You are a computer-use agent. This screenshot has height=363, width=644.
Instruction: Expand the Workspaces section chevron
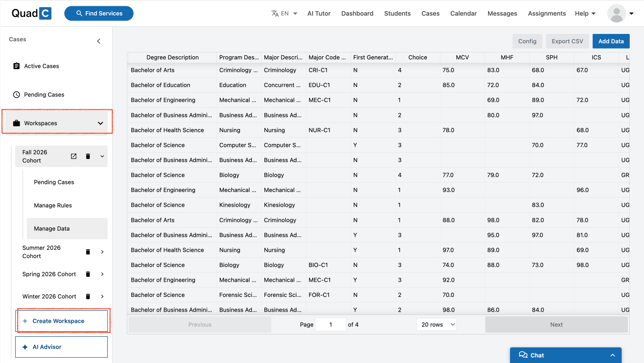pos(100,123)
